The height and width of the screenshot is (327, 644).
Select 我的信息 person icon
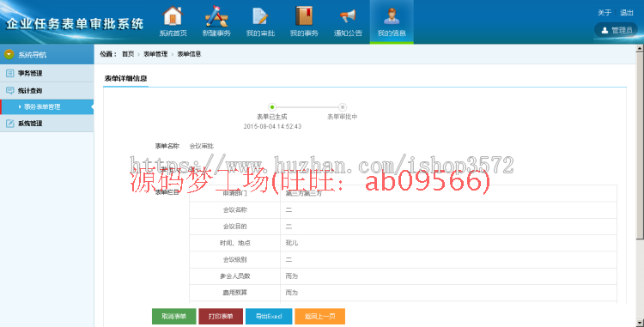click(x=392, y=16)
